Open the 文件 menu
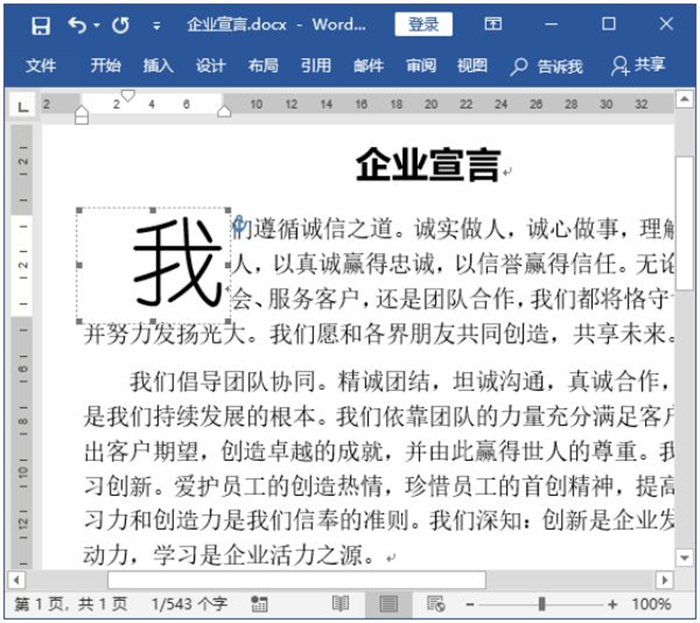 41,66
